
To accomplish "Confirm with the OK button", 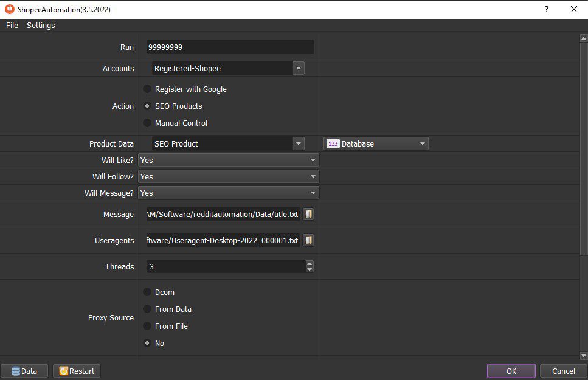I will [511, 371].
